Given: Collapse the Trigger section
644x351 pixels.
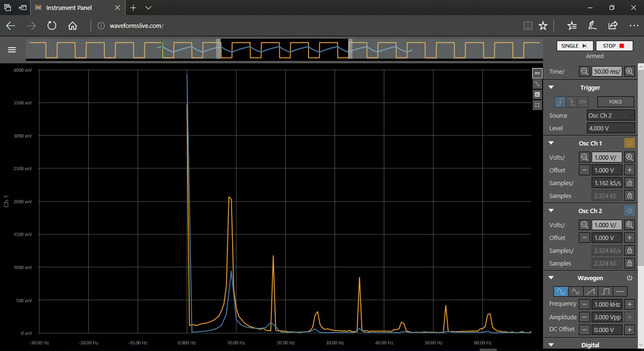Looking at the screenshot, I should 551,87.
